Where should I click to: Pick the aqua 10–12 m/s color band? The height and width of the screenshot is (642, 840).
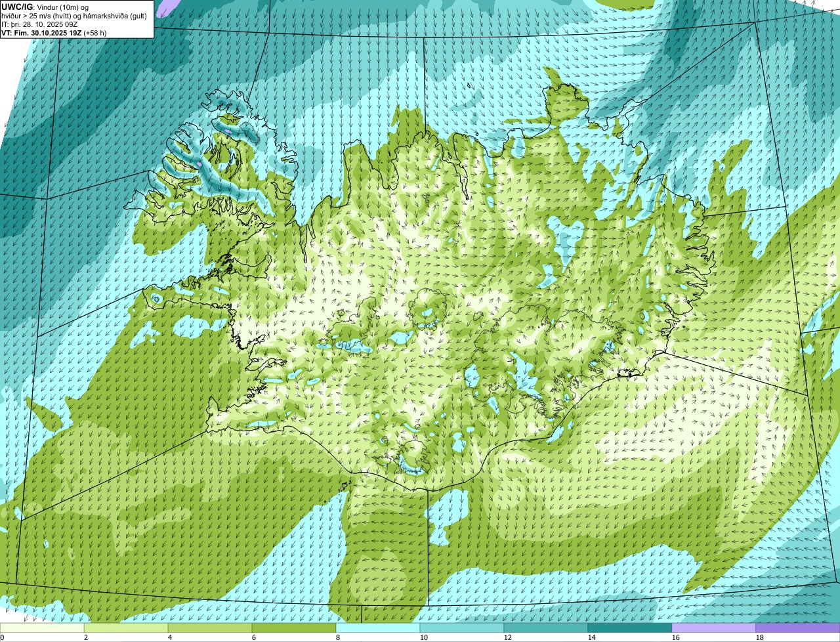[462, 628]
